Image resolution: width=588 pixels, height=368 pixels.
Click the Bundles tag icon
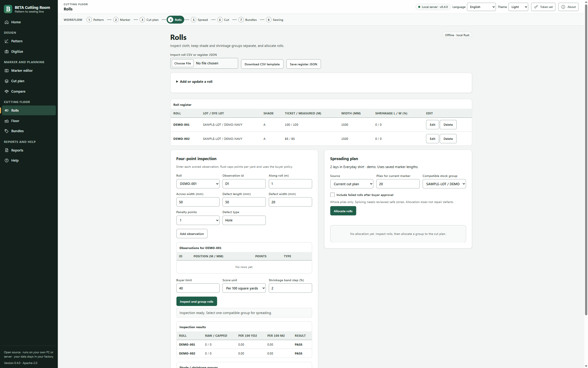(x=6, y=131)
